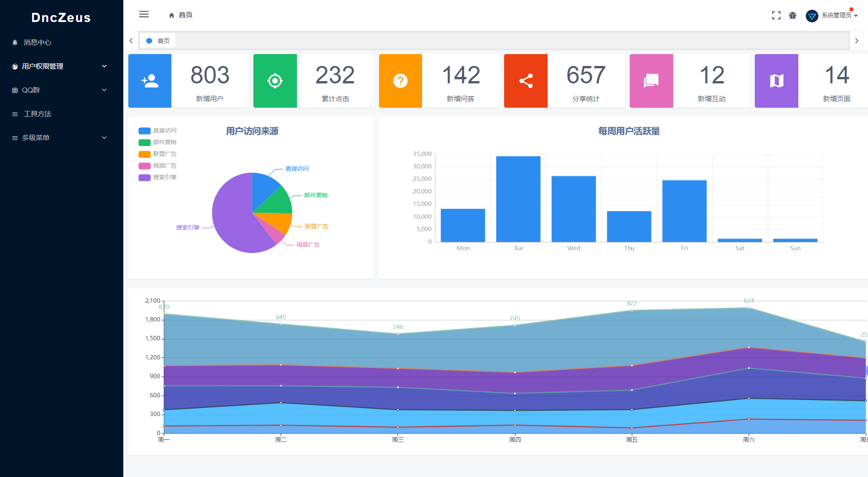Click the bug debug icon
This screenshot has width=868, height=477.
pyautogui.click(x=793, y=16)
